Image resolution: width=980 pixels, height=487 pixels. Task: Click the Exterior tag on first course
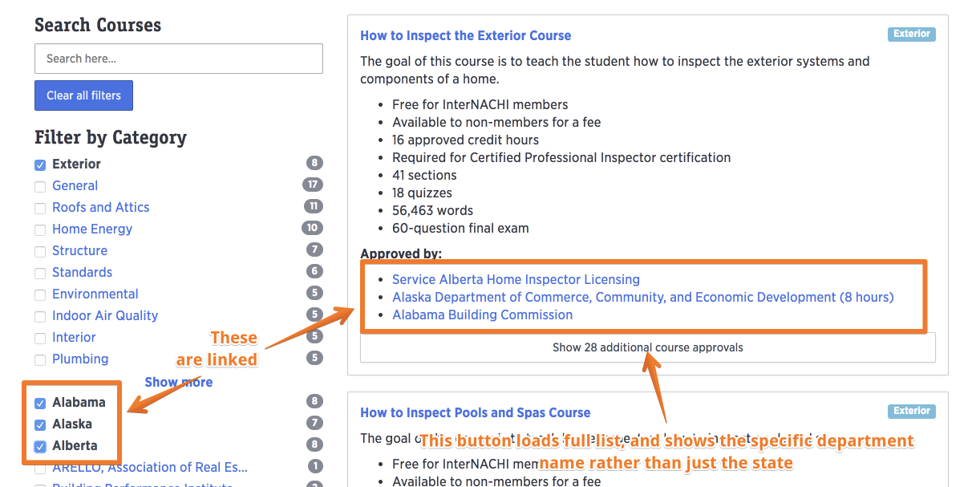[x=911, y=34]
